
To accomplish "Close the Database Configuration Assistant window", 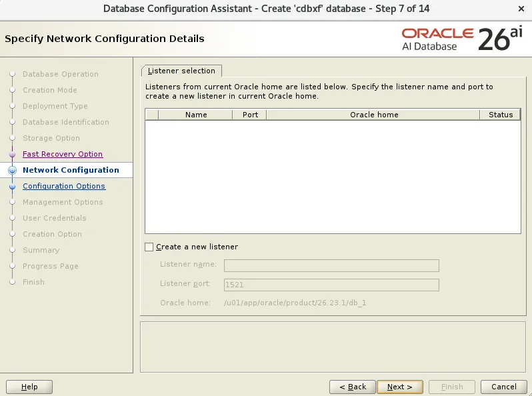I will click(521, 9).
